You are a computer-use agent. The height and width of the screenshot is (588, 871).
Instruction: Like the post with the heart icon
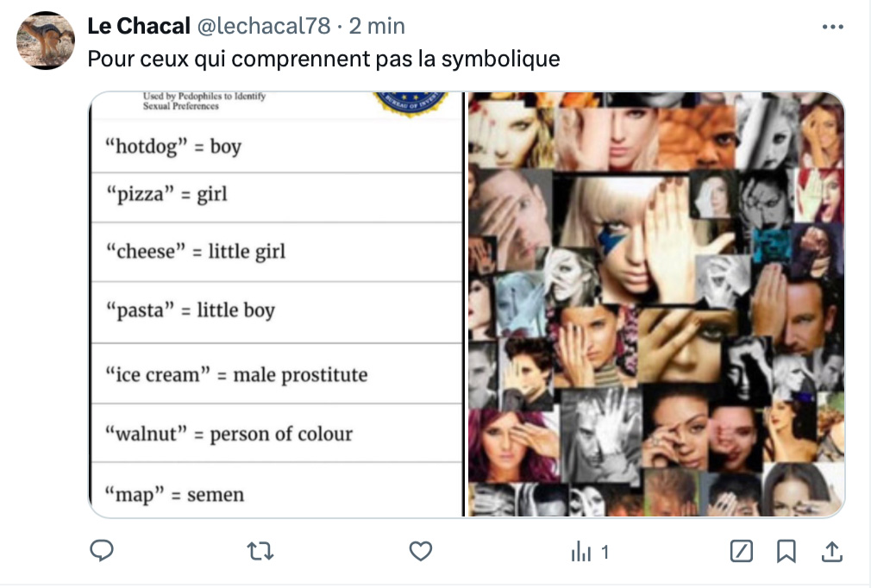(x=421, y=551)
